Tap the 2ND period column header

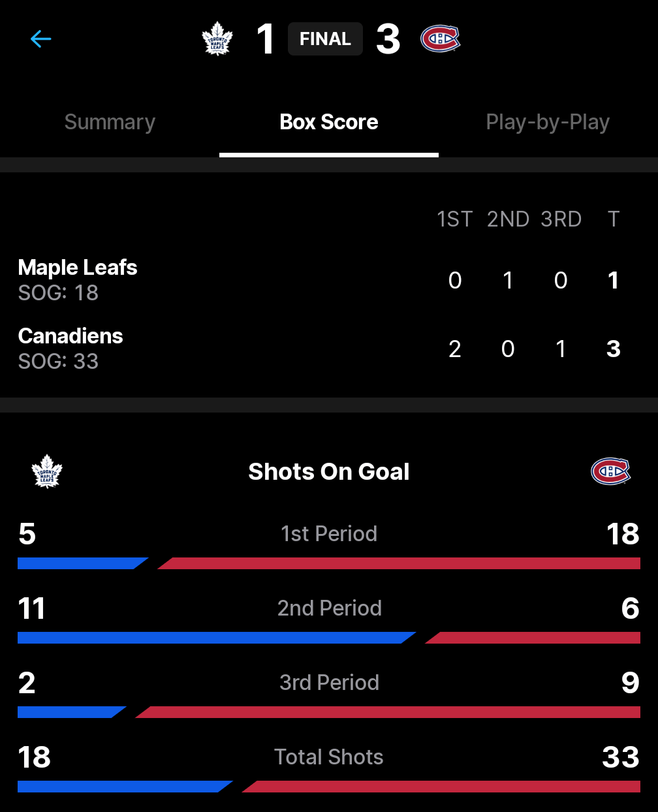tap(508, 219)
